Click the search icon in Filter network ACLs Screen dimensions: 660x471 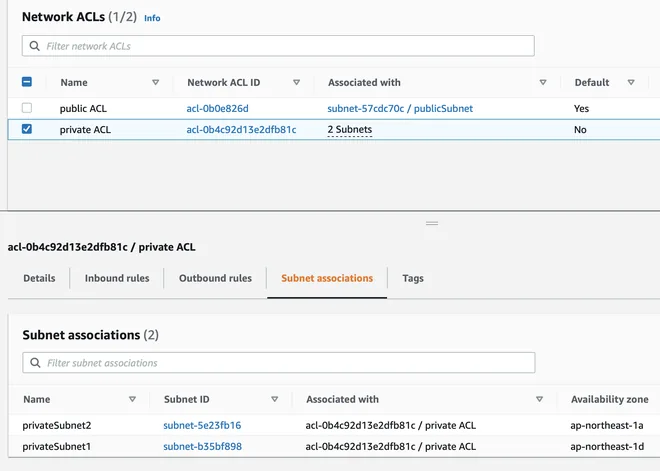[x=35, y=45]
